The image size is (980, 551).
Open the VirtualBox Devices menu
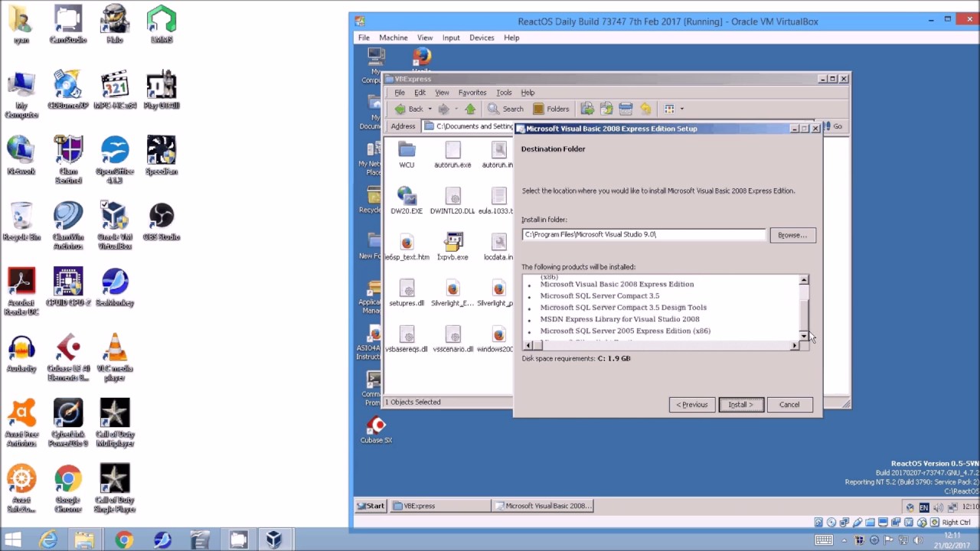click(x=482, y=37)
